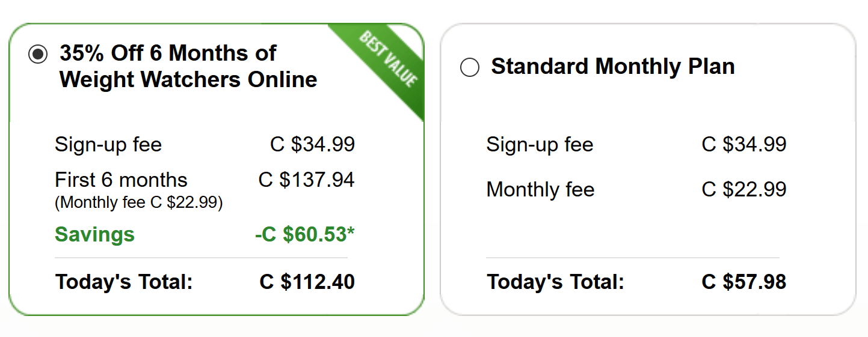This screenshot has height=337, width=868.
Task: Click Today's Total label in the Standard plan
Action: [x=555, y=282]
